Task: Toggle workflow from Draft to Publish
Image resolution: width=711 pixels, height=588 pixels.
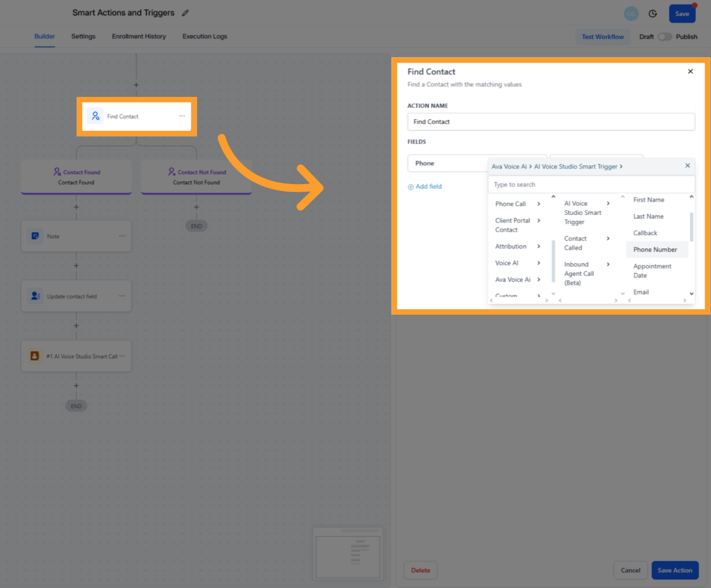Action: coord(665,36)
